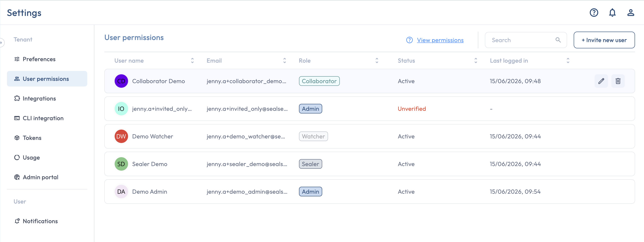Viewport: 644px width, 242px height.
Task: Click the Admin badge in invited_only row
Action: click(x=310, y=109)
